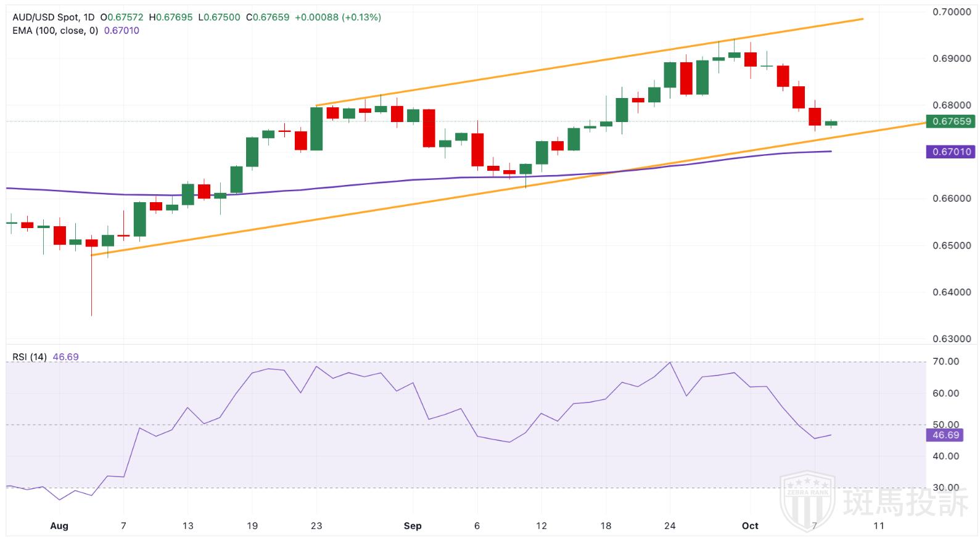Screen dimensions: 980x540
Task: Click the 0.70000 price axis label
Action: [x=952, y=12]
